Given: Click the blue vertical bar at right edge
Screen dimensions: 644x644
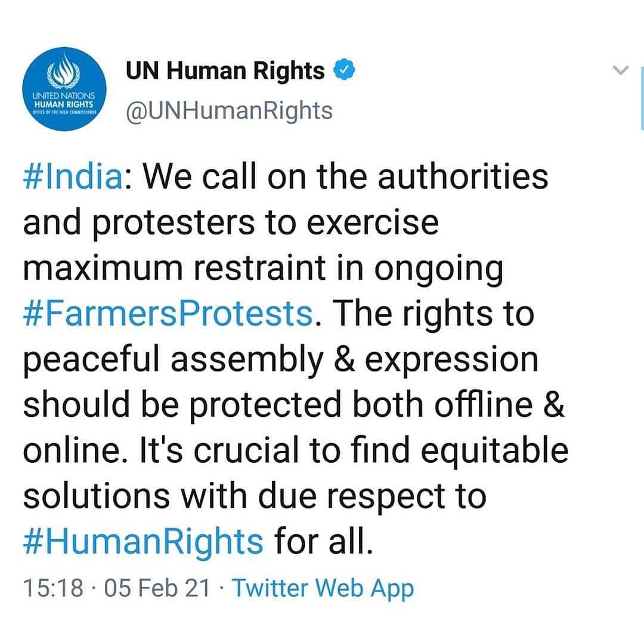Looking at the screenshot, I should 642,98.
